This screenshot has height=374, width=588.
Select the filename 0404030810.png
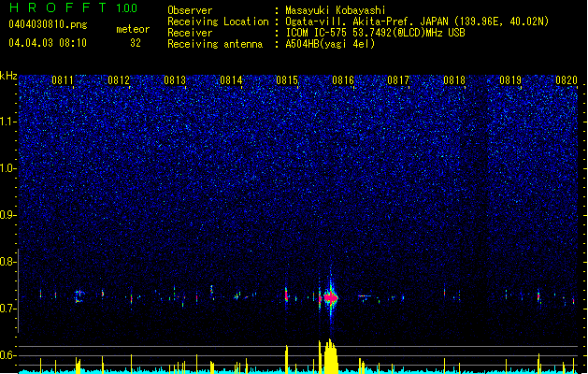coord(48,24)
